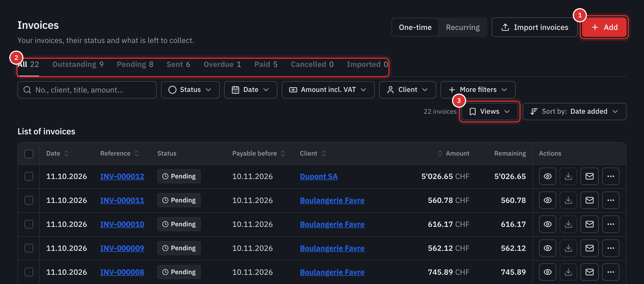
Task: Show the Pending invoices tab
Action: pyautogui.click(x=135, y=64)
